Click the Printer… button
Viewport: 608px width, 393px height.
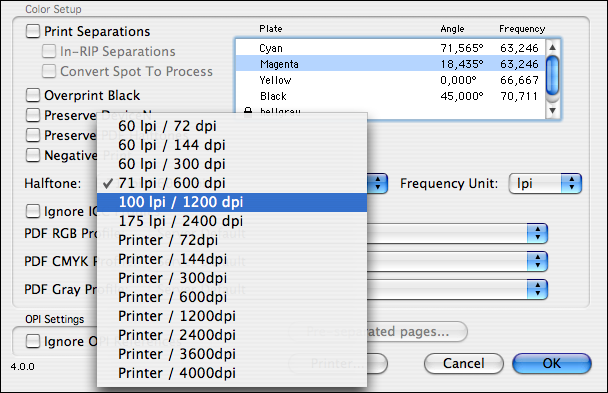338,364
